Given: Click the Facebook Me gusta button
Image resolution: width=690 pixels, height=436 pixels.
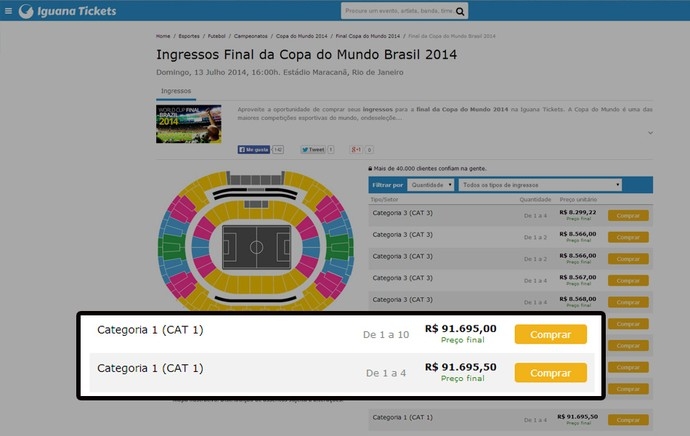Looking at the screenshot, I should click(x=254, y=150).
